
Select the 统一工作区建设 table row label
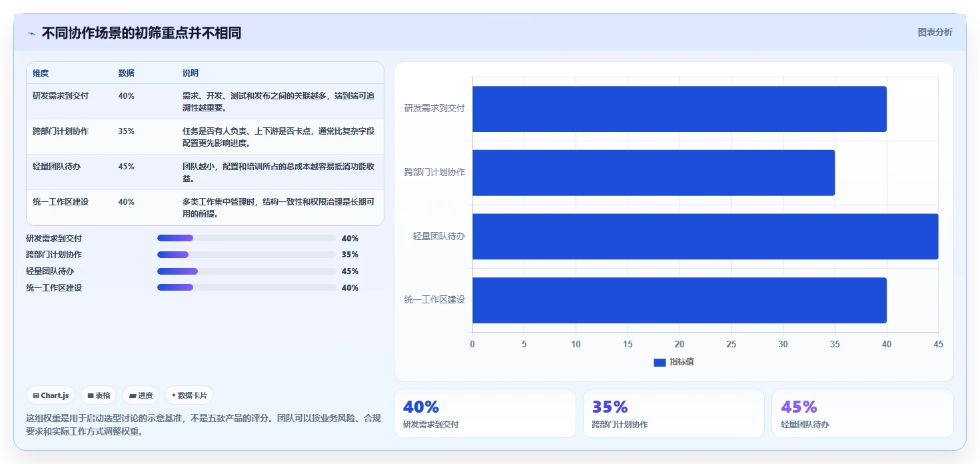pyautogui.click(x=61, y=202)
